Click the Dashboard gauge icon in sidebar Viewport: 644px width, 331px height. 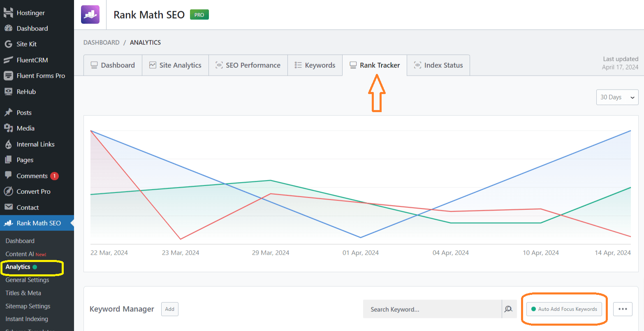pos(8,28)
